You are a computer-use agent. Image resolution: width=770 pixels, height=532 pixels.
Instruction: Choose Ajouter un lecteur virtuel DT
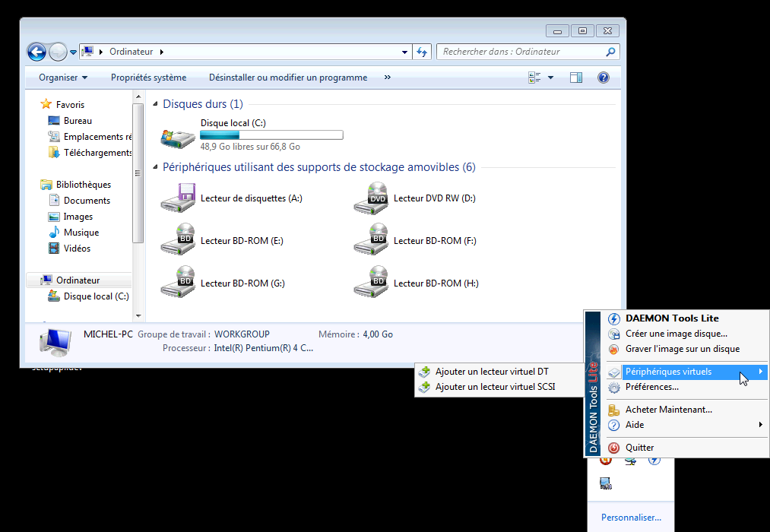[x=491, y=372]
